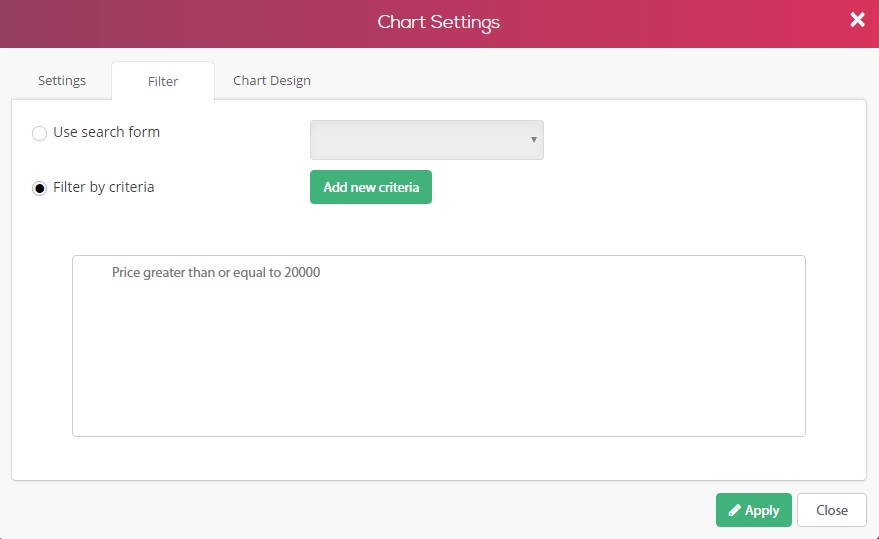Select the Price greater than or equal criteria
879x539 pixels.
(x=216, y=272)
